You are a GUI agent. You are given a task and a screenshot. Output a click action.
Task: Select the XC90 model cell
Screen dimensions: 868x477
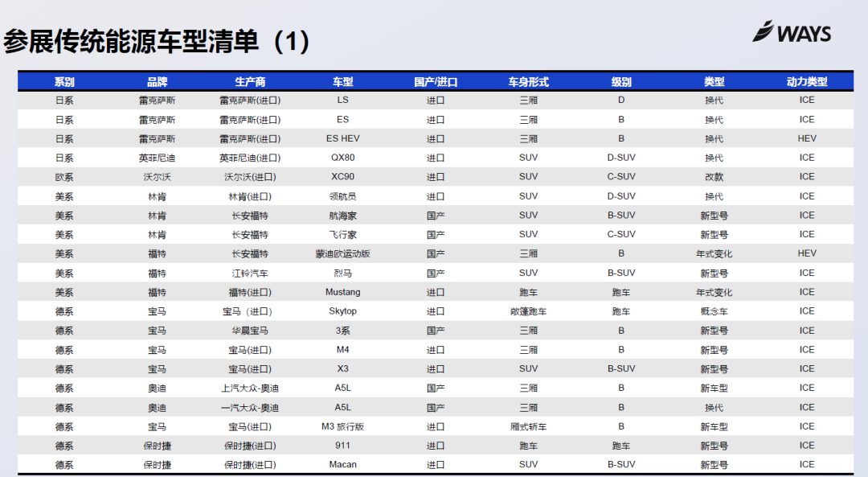[342, 177]
